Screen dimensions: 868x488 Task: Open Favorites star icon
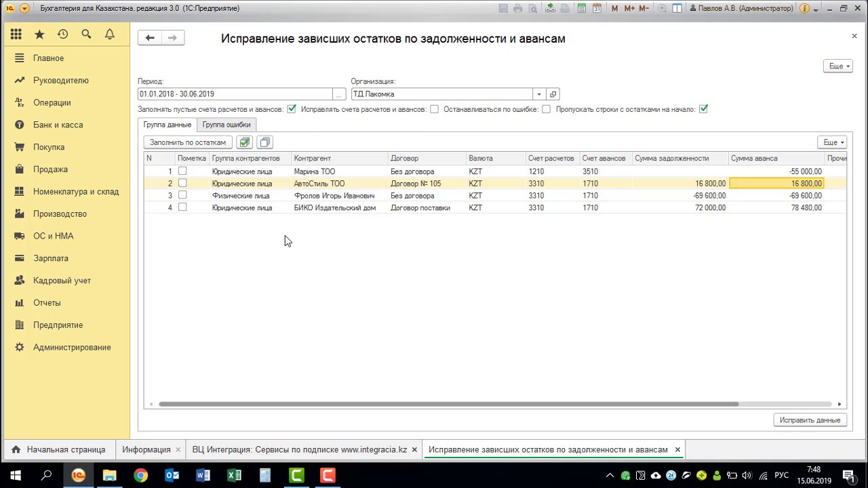39,34
